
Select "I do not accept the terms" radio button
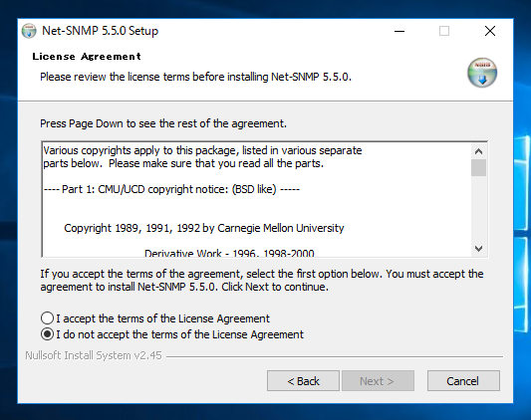(47, 334)
